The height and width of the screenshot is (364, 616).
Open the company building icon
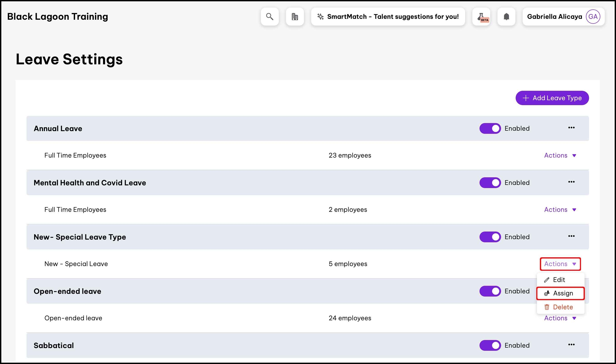295,17
